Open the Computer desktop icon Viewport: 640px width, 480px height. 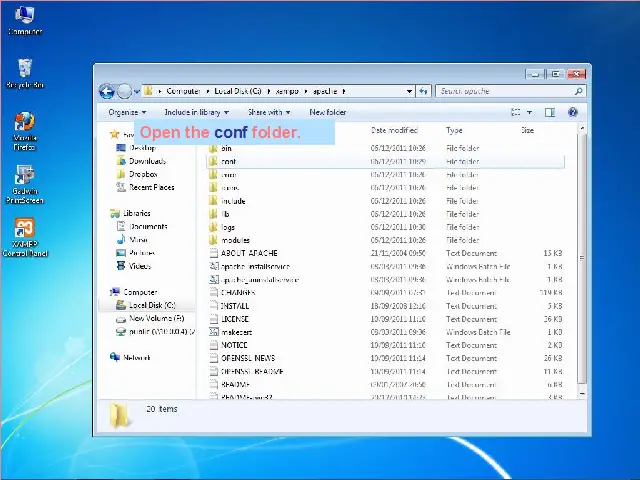[x=24, y=20]
